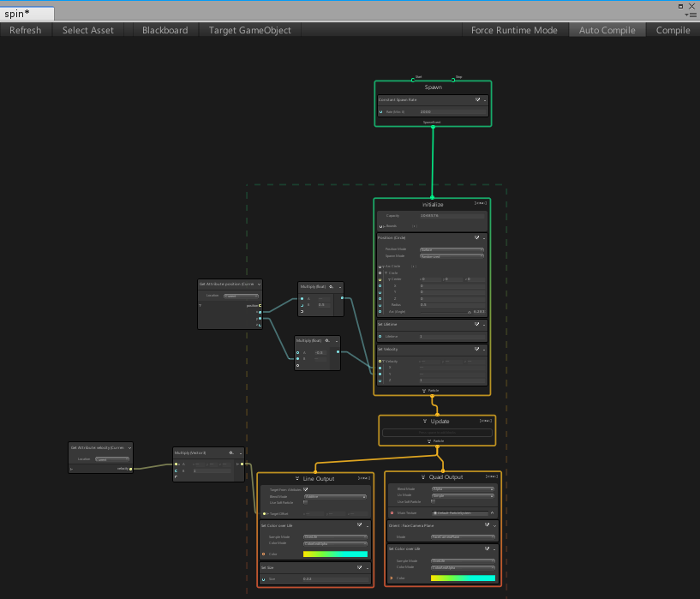The width and height of the screenshot is (700, 599).
Task: Enable Use Soft Particle in Quad Output
Action: [x=431, y=502]
